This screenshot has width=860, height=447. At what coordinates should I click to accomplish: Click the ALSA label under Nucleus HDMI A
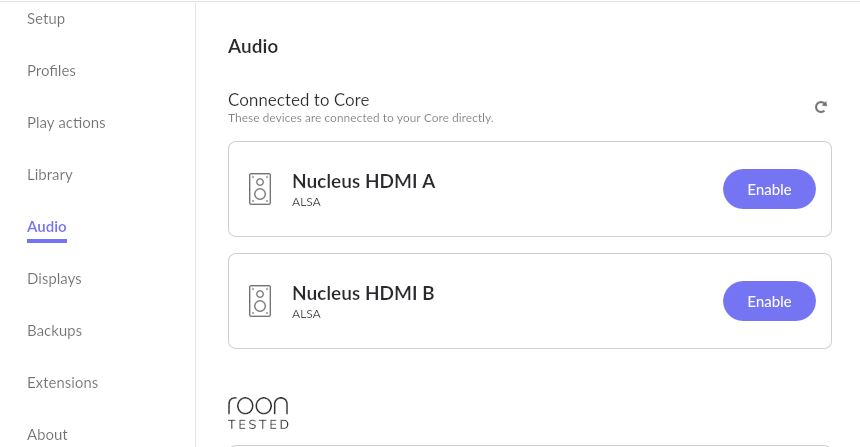pos(306,202)
